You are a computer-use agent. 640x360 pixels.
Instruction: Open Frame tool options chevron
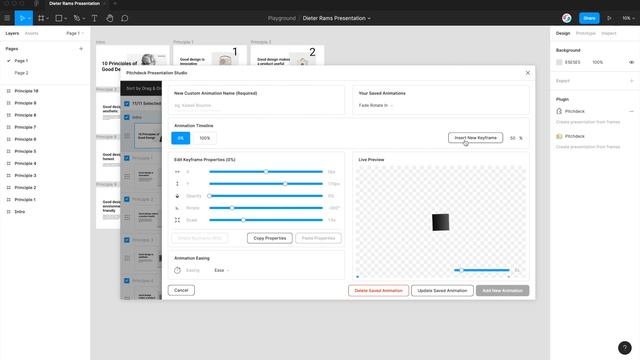click(47, 19)
